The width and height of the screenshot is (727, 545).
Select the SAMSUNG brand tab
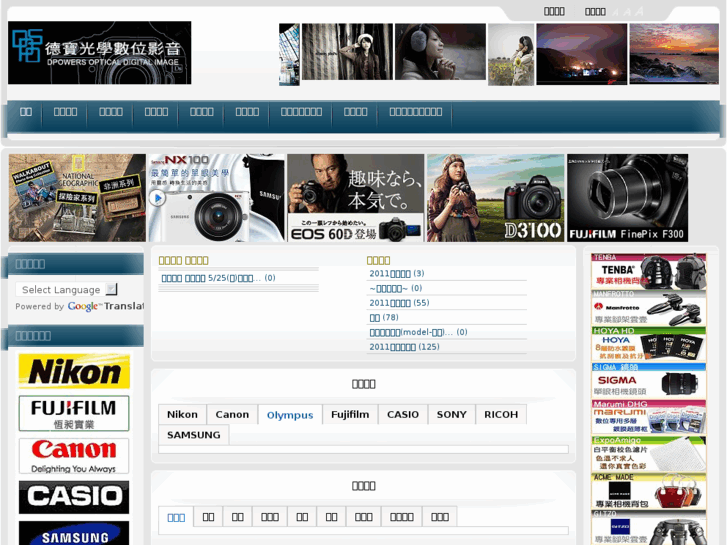[194, 435]
